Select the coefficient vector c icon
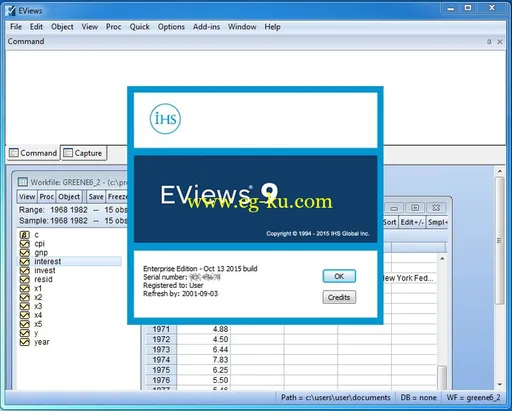 click(x=25, y=235)
